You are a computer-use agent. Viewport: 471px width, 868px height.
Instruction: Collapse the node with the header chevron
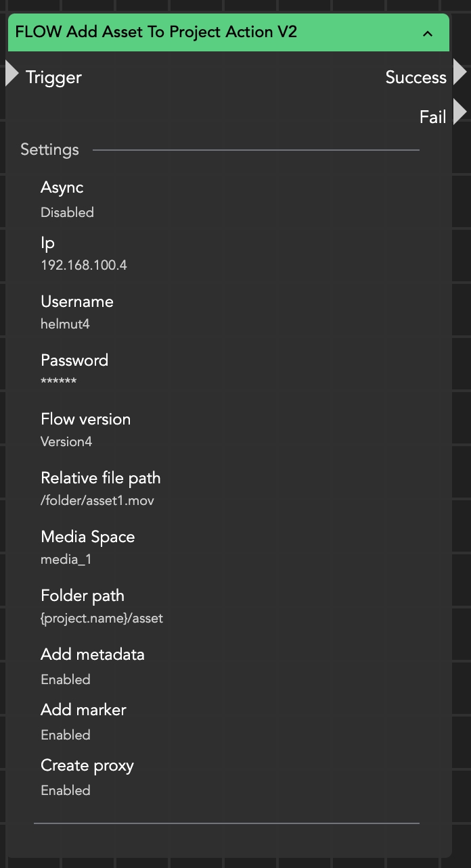pyautogui.click(x=427, y=33)
